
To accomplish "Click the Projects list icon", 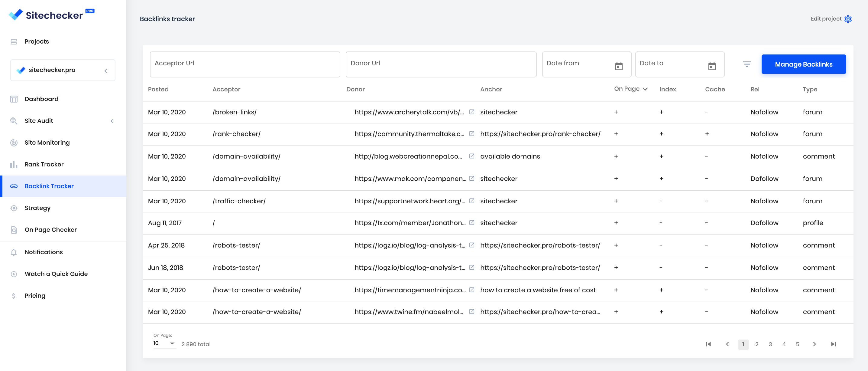I will click(14, 41).
